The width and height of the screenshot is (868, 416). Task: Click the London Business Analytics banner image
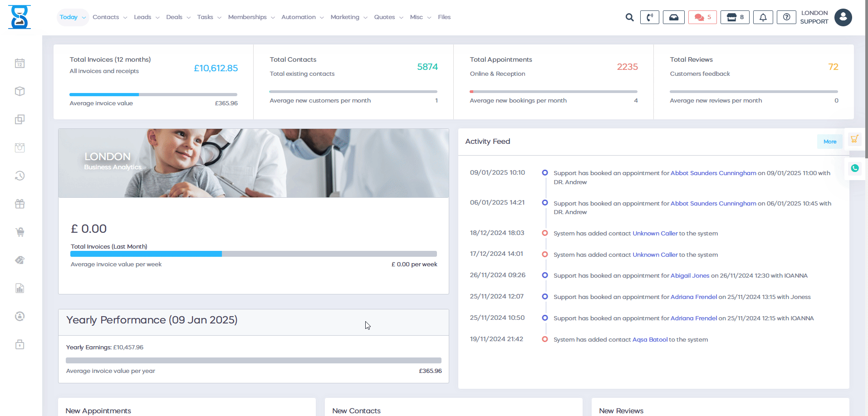tap(253, 163)
